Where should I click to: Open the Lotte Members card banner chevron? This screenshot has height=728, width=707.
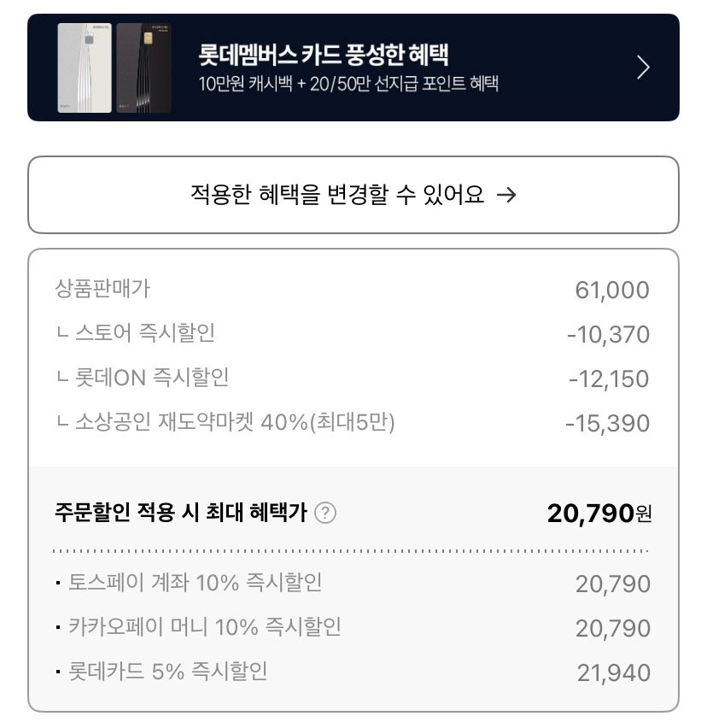pos(644,67)
